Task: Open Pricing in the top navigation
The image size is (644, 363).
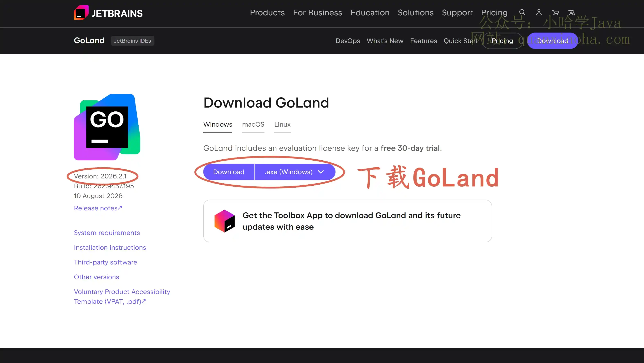Action: pyautogui.click(x=494, y=12)
